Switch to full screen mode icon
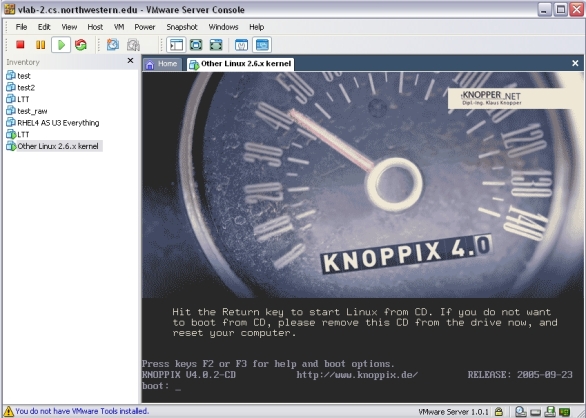The width and height of the screenshot is (586, 418). (x=196, y=45)
